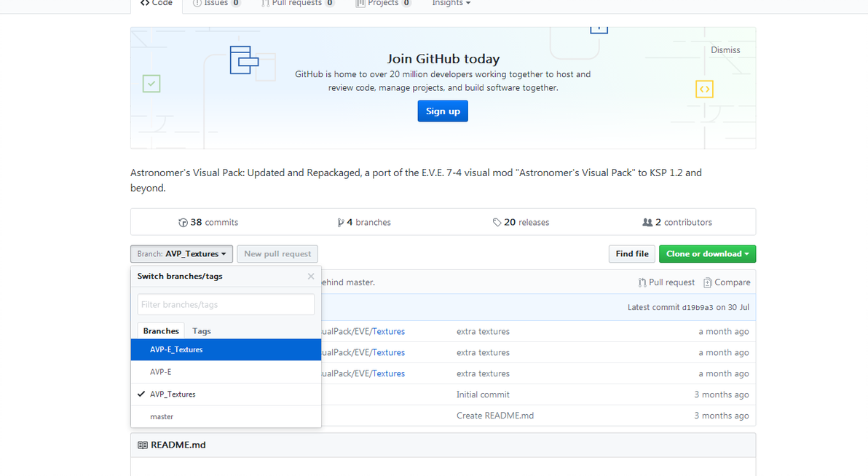The height and width of the screenshot is (476, 868).
Task: Switch to the Tags tab
Action: [x=202, y=331]
